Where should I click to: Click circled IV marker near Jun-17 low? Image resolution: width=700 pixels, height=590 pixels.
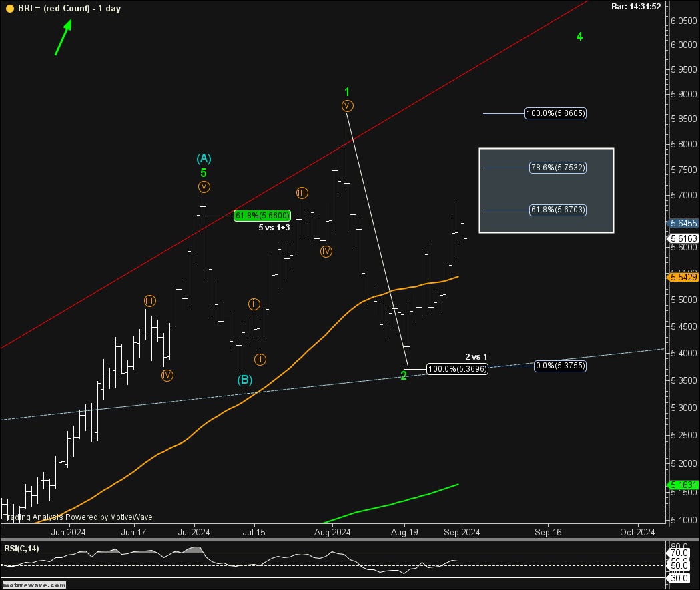tap(167, 376)
